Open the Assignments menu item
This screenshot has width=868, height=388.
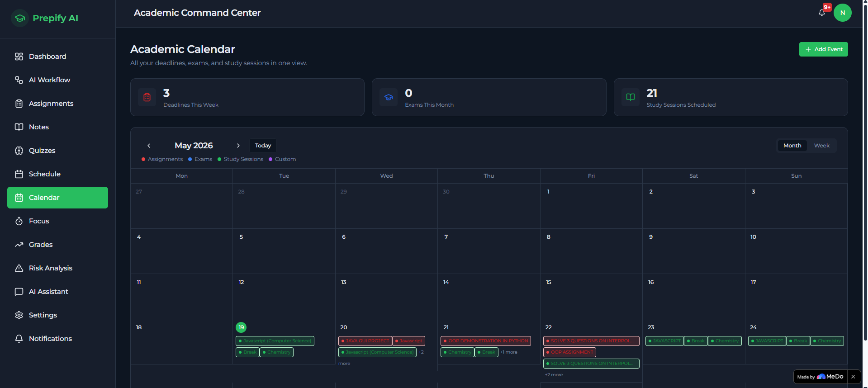tap(57, 104)
